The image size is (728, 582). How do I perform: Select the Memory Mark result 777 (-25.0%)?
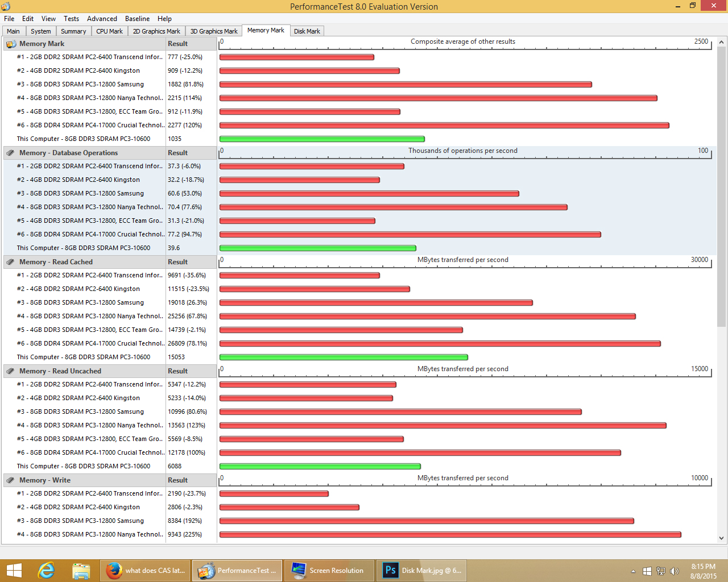click(185, 57)
